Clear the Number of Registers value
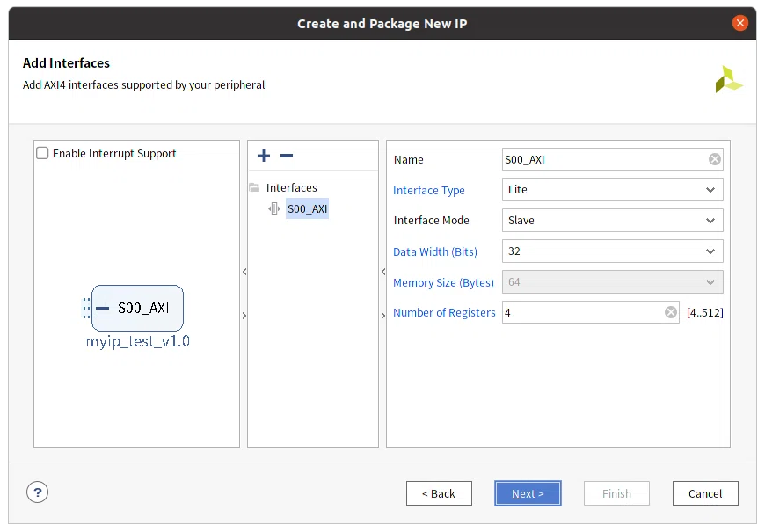The width and height of the screenshot is (765, 532). click(671, 312)
